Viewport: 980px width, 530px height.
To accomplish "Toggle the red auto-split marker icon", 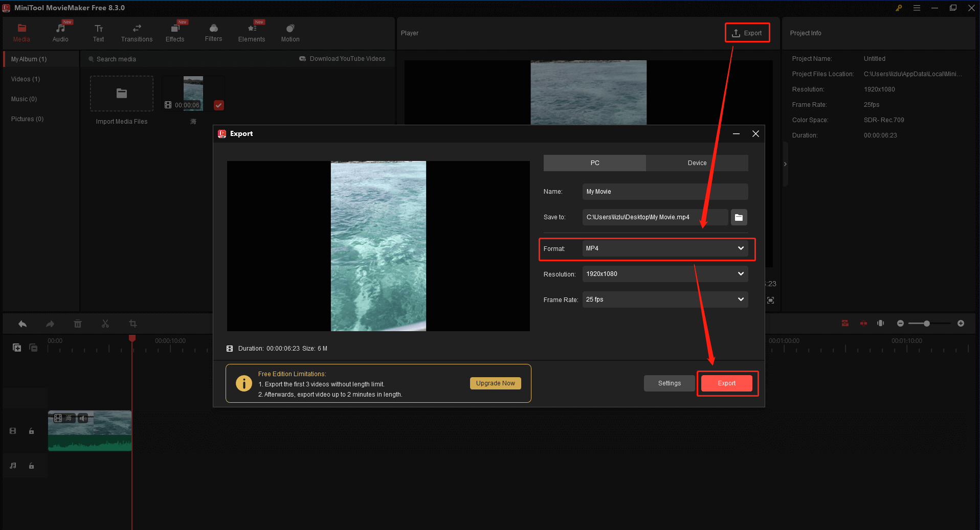I will (x=863, y=324).
